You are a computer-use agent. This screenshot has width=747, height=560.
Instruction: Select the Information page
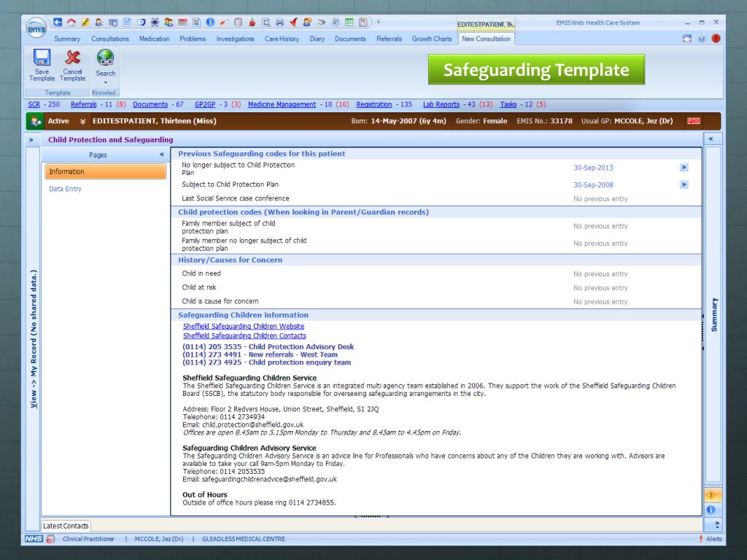105,171
